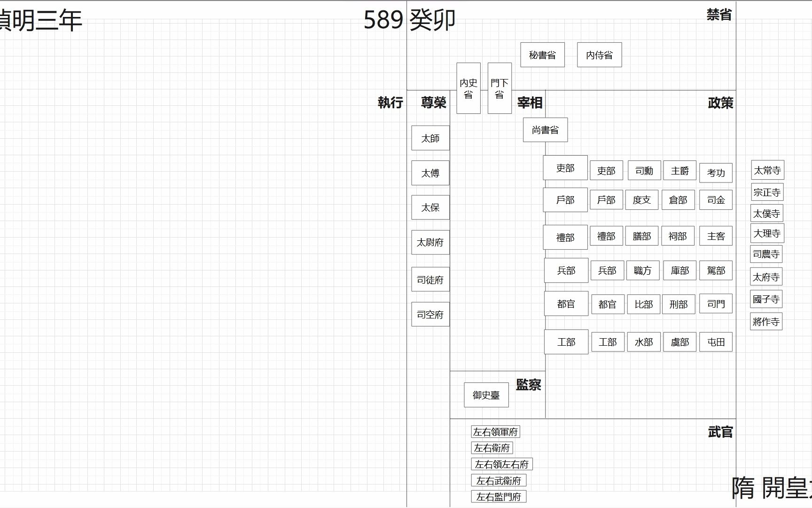Viewport: 812px width, 508px height.
Task: Select the 考功 bureau box
Action: (716, 173)
